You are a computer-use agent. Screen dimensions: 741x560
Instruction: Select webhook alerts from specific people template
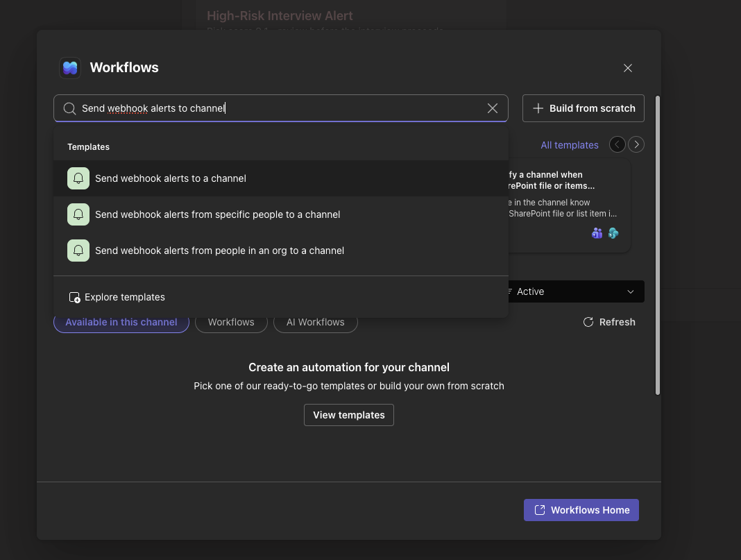(x=281, y=214)
